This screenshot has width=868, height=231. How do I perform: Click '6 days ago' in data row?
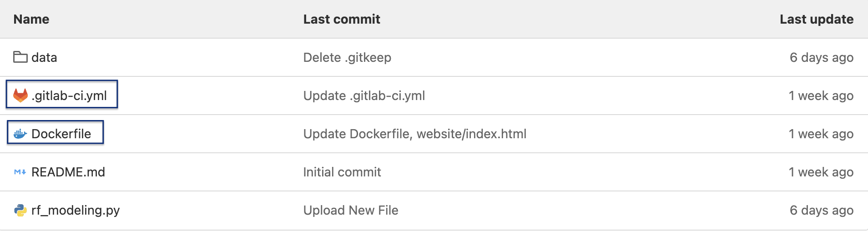[x=822, y=57]
